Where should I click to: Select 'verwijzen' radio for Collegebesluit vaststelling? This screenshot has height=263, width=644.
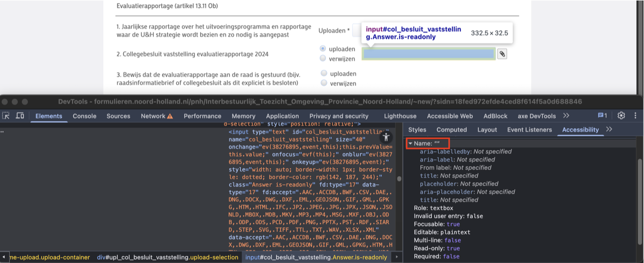[323, 59]
